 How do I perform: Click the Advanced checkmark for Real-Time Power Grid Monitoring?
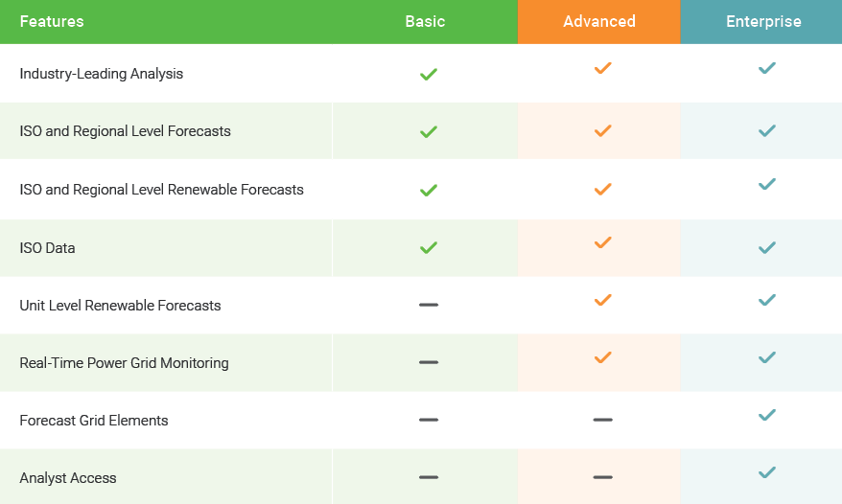(602, 357)
